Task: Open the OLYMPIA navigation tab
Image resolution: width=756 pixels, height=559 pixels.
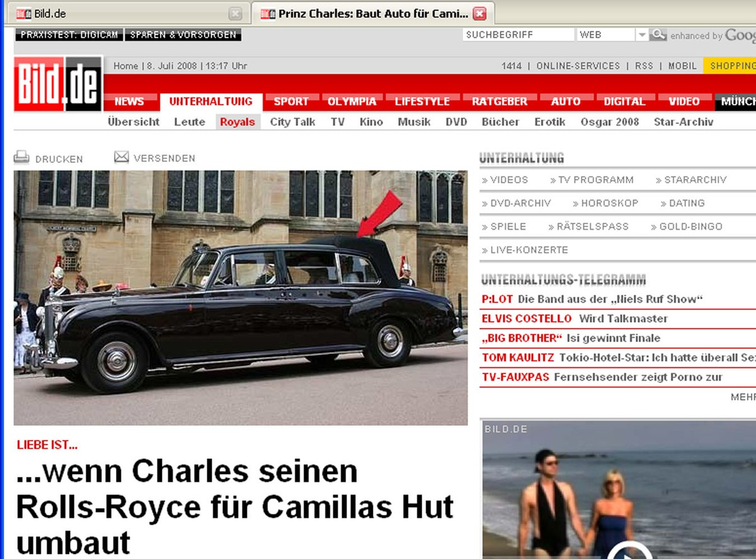Action: pos(352,101)
